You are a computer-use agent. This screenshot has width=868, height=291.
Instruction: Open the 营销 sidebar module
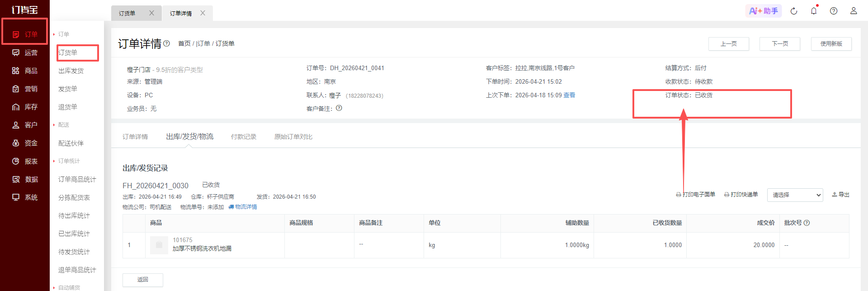coord(25,89)
